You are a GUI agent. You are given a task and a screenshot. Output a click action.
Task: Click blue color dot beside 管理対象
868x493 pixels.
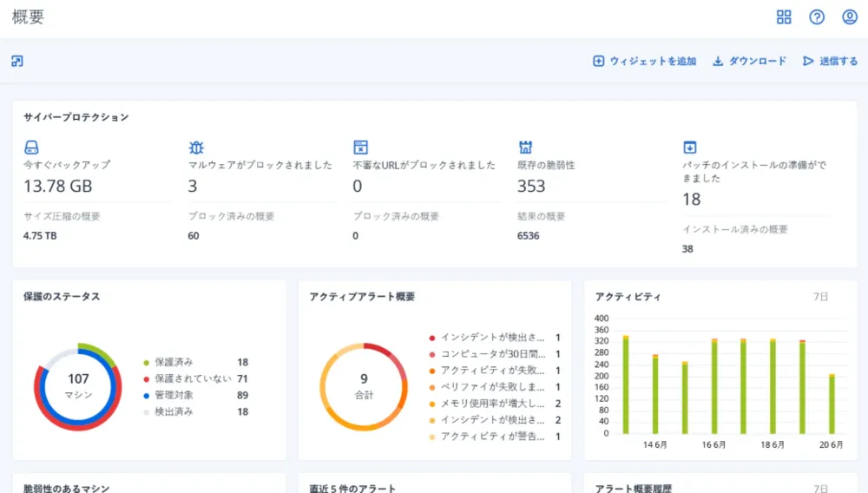(x=146, y=396)
